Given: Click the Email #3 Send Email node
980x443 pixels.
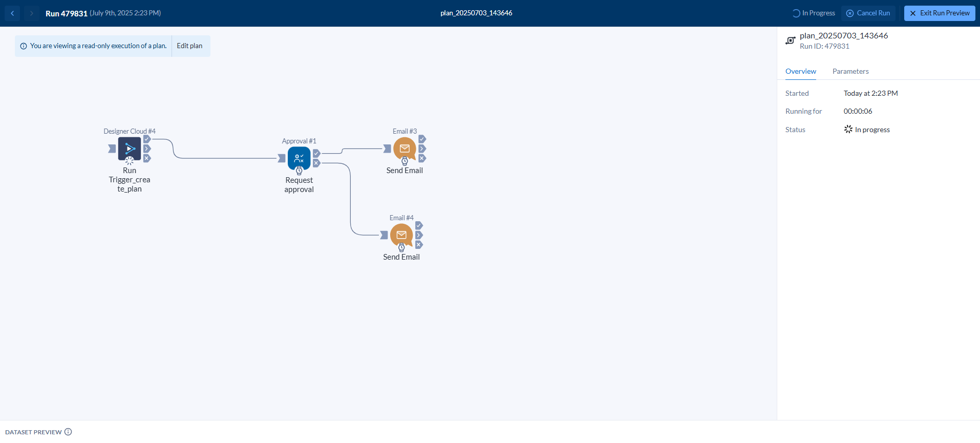Looking at the screenshot, I should coord(404,148).
